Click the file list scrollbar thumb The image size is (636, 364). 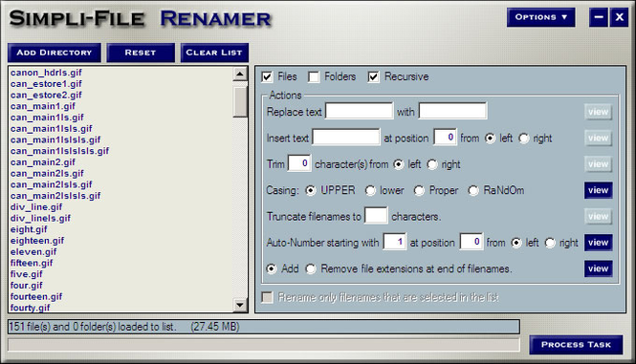[240, 101]
